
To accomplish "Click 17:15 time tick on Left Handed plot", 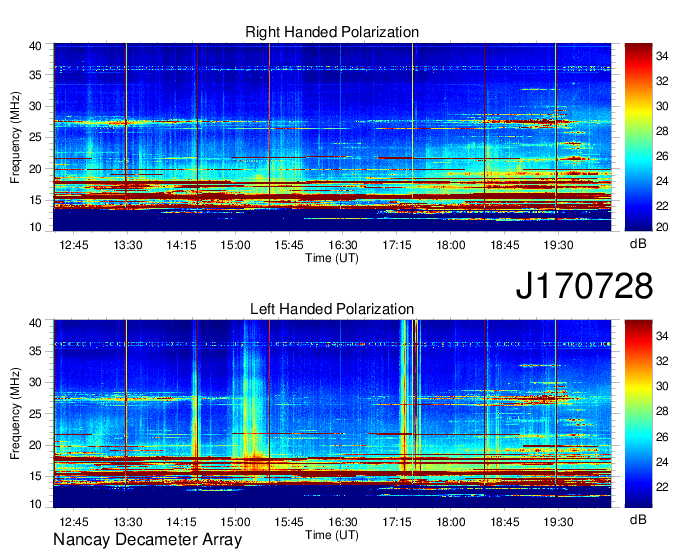I will (397, 522).
